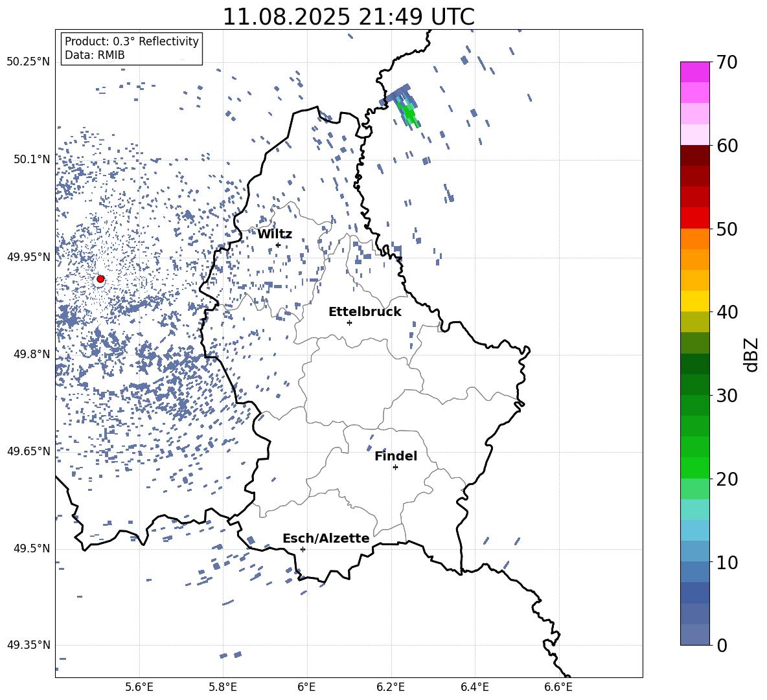Click the colorbar label '20'
The width and height of the screenshot is (767, 700).
tap(727, 479)
